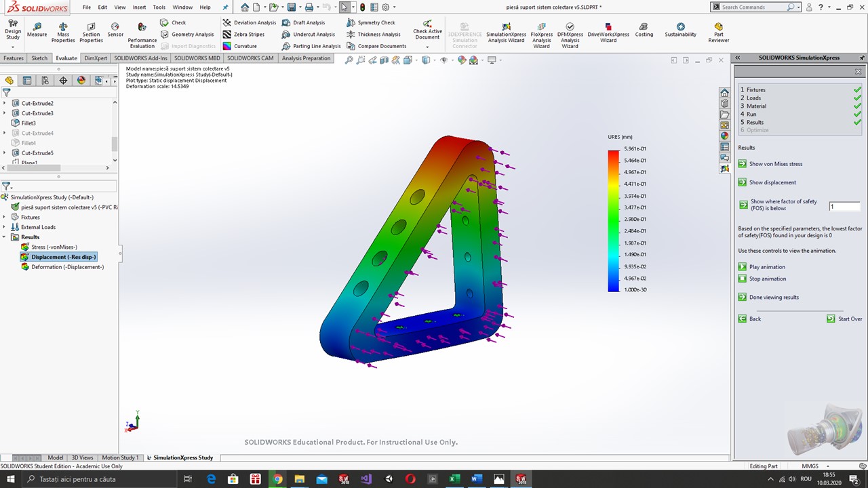Open Part Reviewer
The image size is (868, 488).
click(x=719, y=33)
